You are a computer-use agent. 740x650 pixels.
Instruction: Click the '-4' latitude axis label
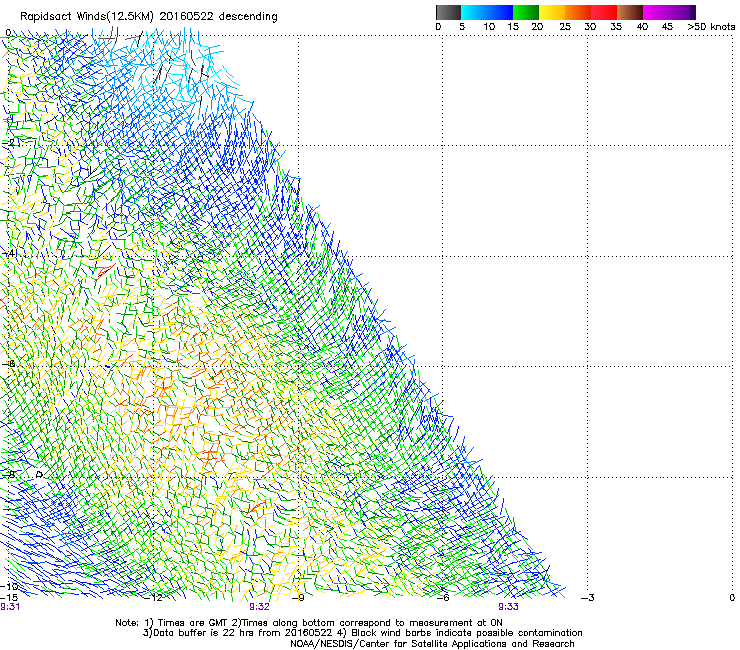tap(8, 253)
